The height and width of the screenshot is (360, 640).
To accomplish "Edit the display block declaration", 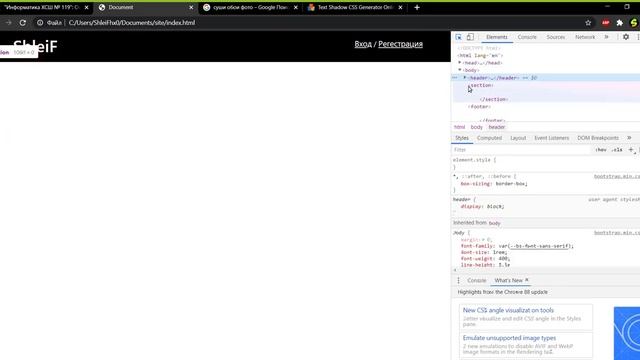I will [482, 207].
